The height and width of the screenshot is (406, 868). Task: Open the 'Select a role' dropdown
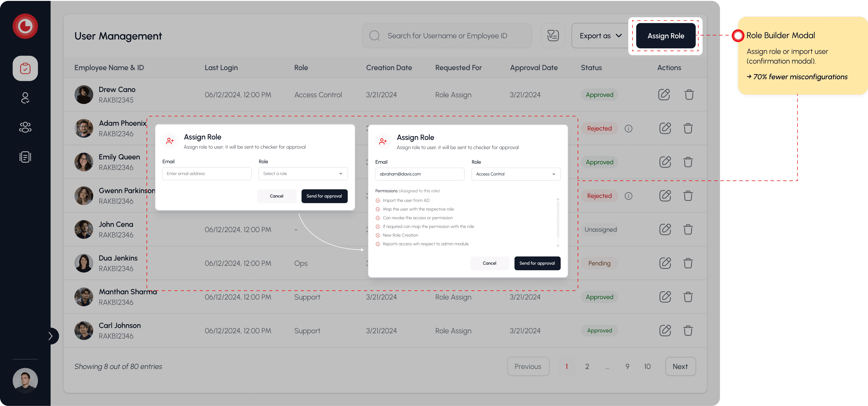tap(303, 174)
